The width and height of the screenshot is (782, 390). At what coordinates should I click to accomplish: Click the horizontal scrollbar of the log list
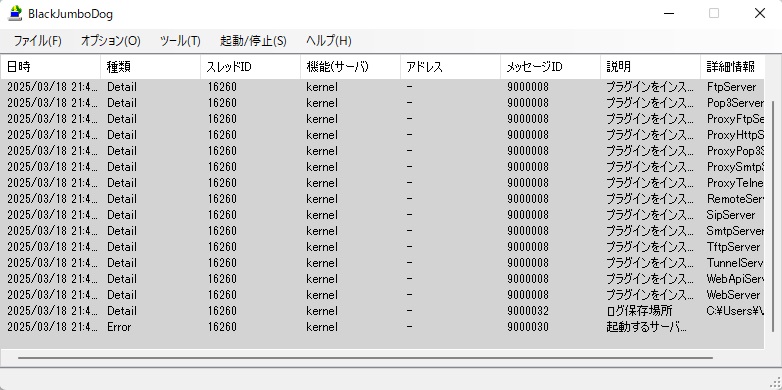[x=365, y=358]
